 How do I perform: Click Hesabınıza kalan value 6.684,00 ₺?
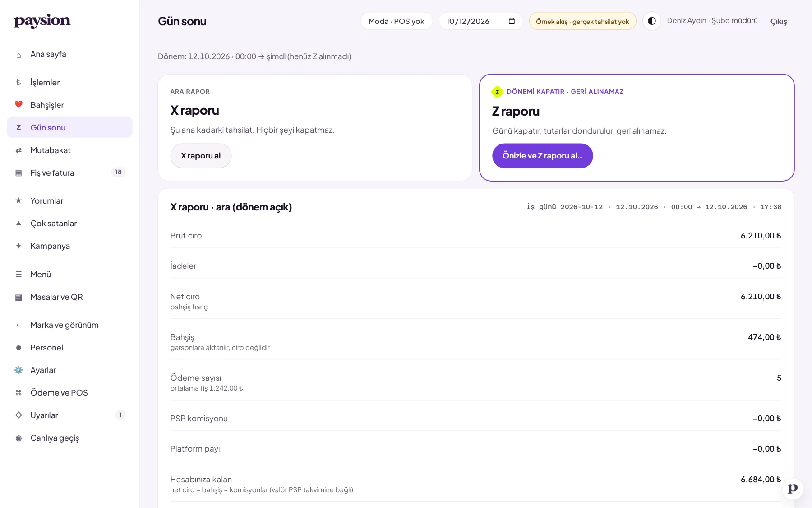tap(761, 479)
